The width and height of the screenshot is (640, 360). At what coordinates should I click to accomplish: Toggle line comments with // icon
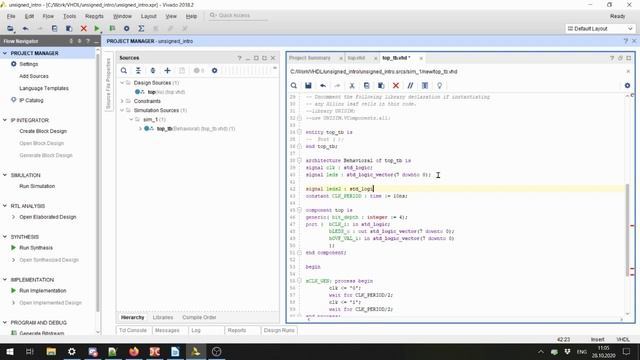410,86
